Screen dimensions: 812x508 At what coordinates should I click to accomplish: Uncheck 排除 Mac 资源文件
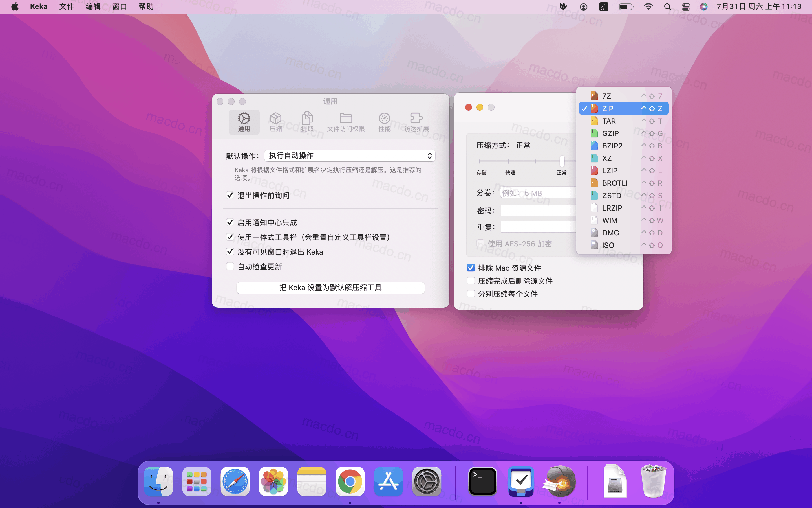point(471,268)
